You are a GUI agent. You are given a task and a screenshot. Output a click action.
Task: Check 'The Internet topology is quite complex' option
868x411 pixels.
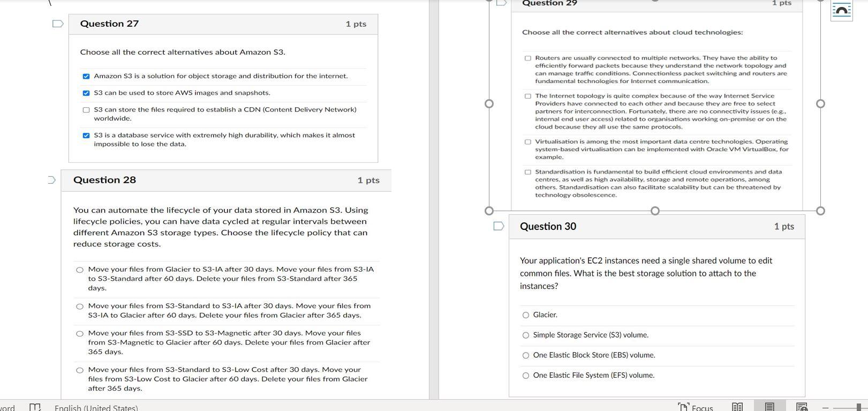pyautogui.click(x=528, y=96)
